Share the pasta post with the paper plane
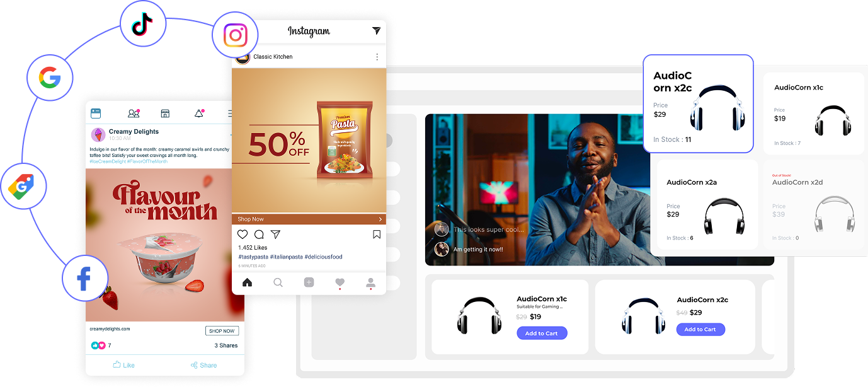The height and width of the screenshot is (389, 868). (x=275, y=235)
